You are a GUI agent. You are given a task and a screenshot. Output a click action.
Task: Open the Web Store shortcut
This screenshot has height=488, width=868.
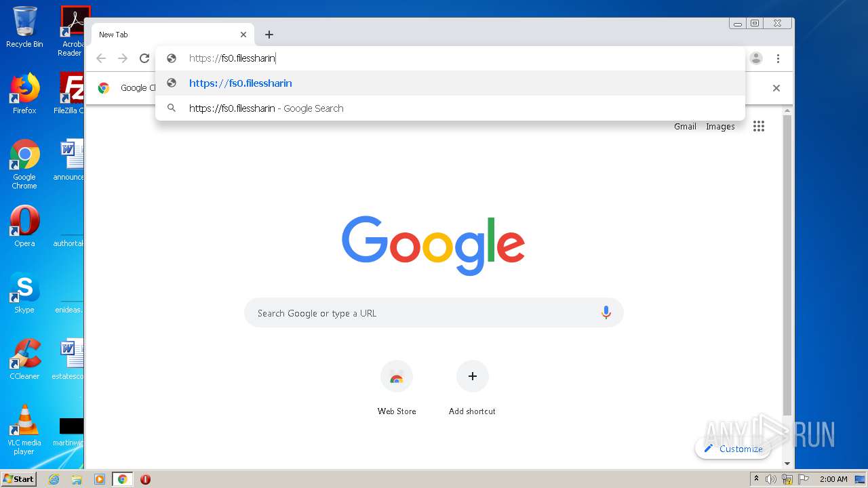point(397,388)
